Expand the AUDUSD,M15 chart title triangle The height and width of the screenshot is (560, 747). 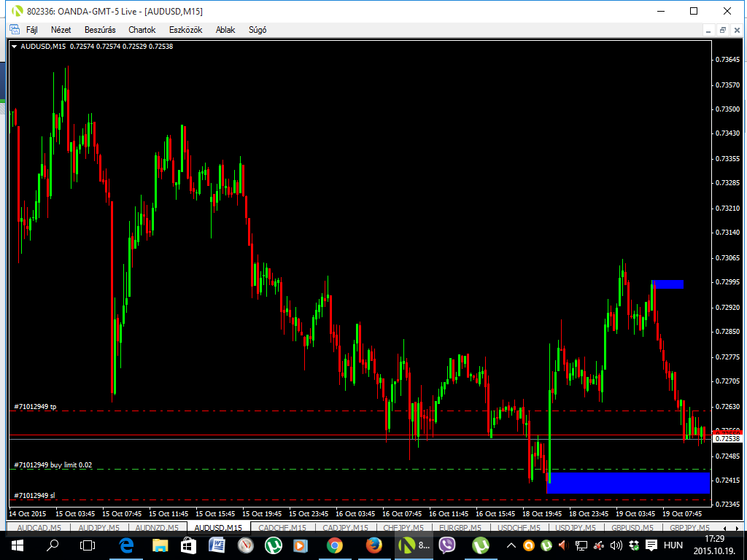tap(15, 47)
